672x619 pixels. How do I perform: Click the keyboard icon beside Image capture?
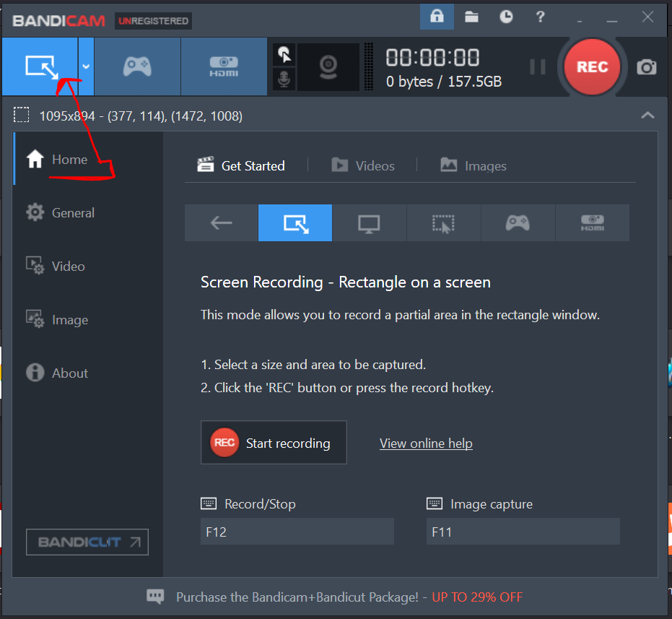434,503
